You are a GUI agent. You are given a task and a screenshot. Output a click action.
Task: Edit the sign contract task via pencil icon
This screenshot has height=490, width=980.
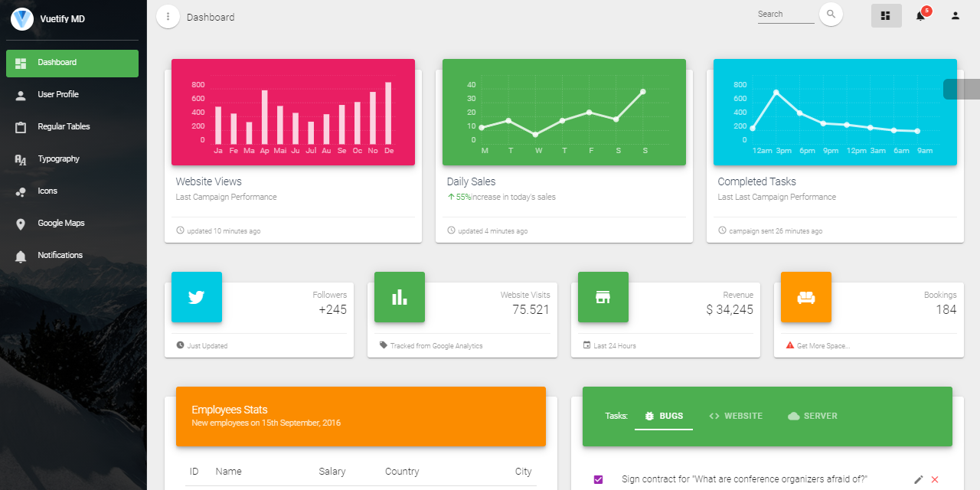(x=919, y=479)
